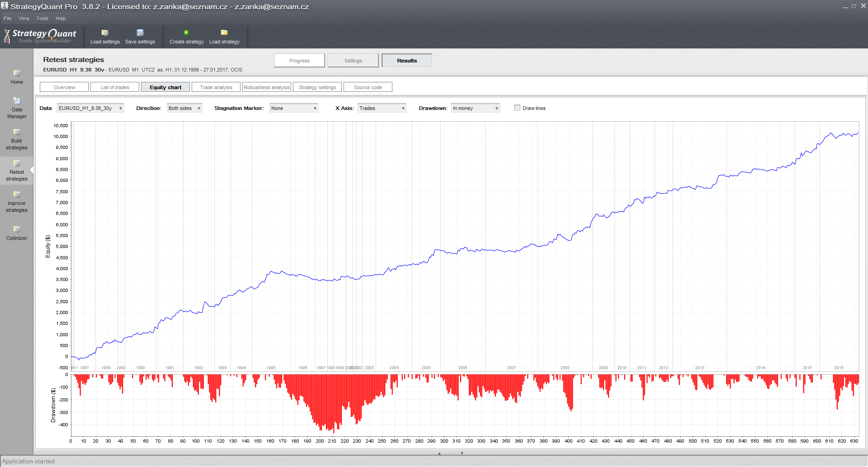Open the Drawdown In money dropdown
Viewport: 868px width, 467px height.
pyautogui.click(x=476, y=108)
